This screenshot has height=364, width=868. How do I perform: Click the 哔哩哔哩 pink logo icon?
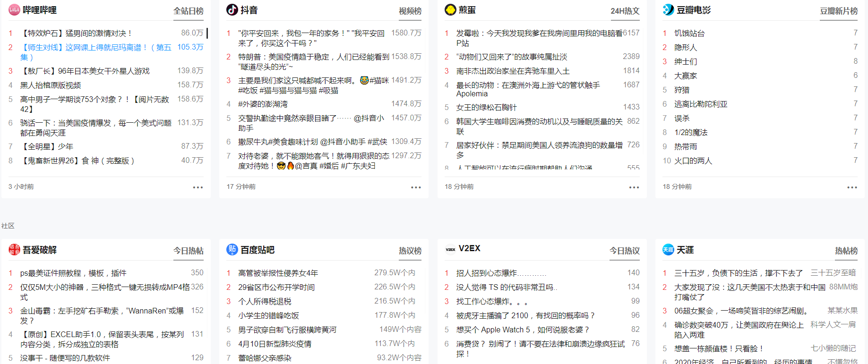14,10
